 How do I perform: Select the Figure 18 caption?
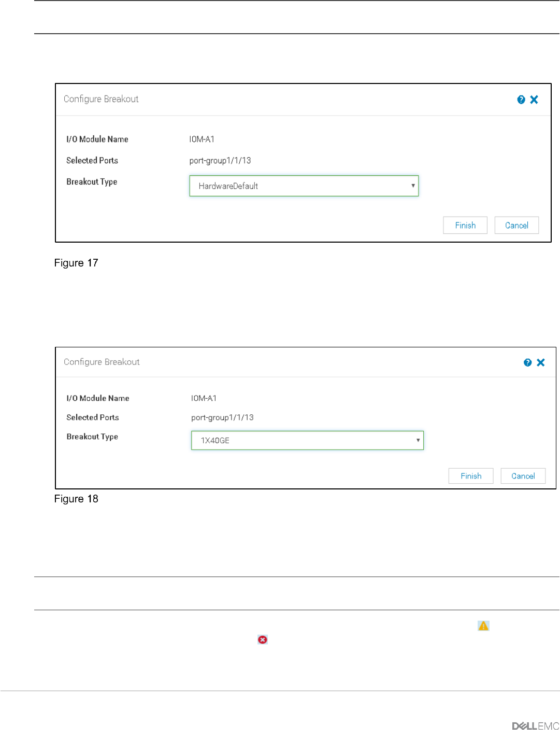(76, 499)
